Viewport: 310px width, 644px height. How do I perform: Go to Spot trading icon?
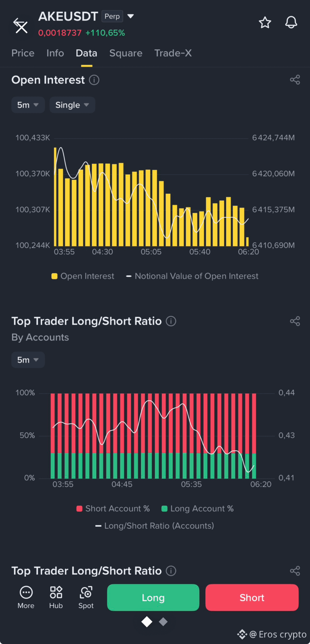click(86, 597)
